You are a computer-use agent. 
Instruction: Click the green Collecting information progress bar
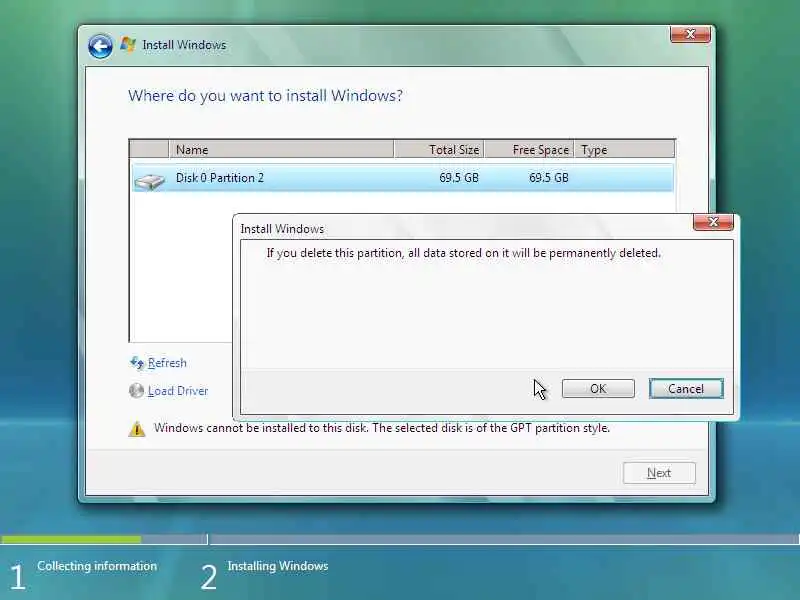click(71, 539)
